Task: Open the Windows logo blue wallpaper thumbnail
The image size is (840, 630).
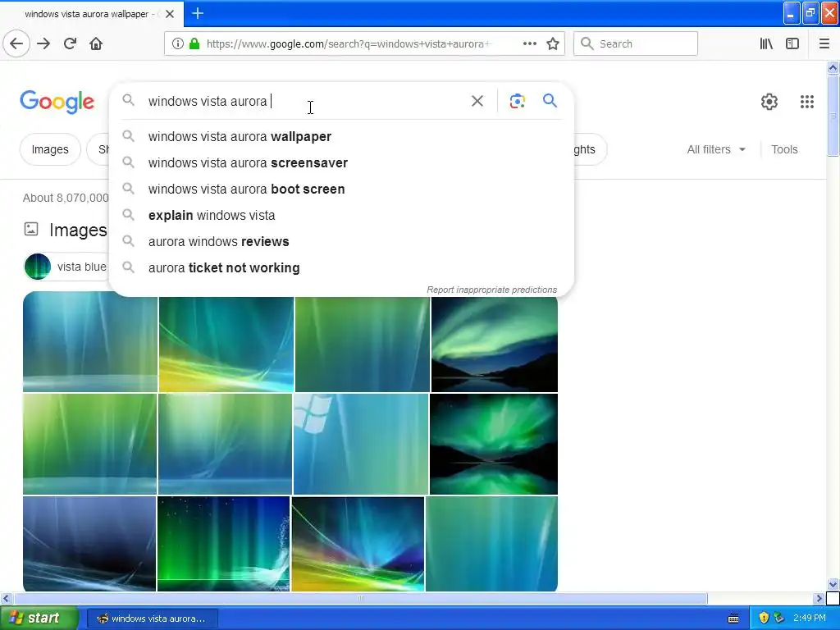Action: tap(361, 444)
